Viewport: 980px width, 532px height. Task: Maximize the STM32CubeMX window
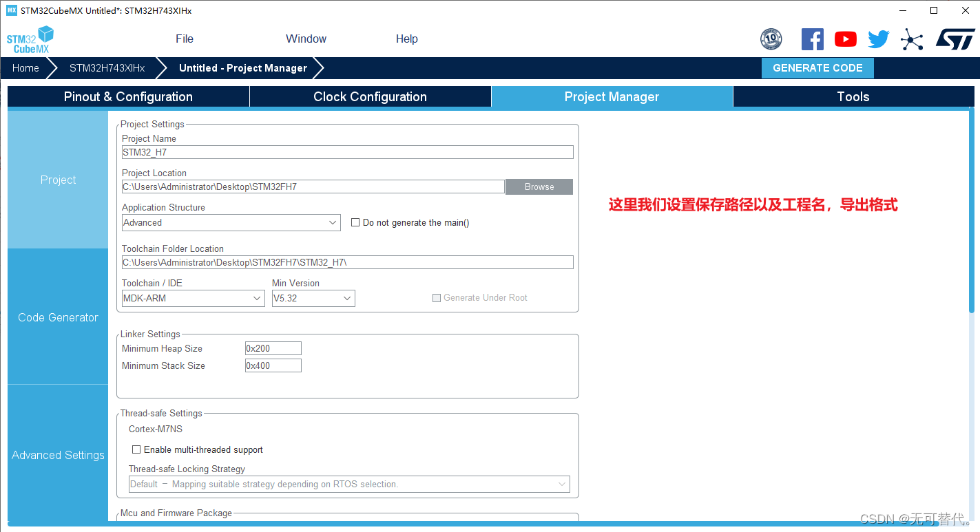(934, 10)
